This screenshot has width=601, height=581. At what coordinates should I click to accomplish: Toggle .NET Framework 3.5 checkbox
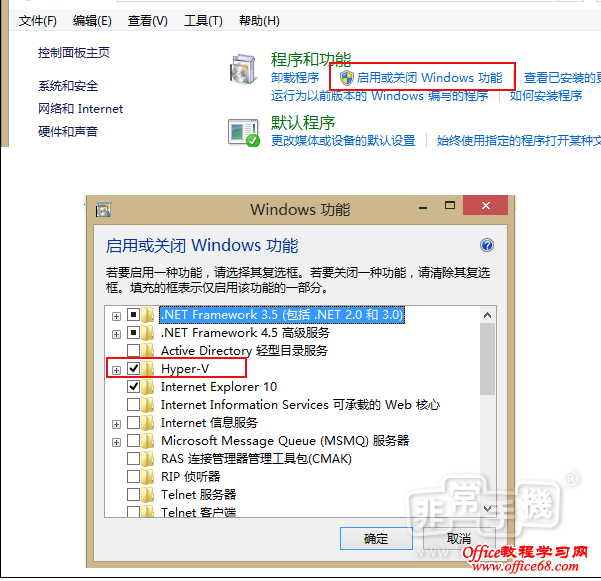click(x=133, y=315)
